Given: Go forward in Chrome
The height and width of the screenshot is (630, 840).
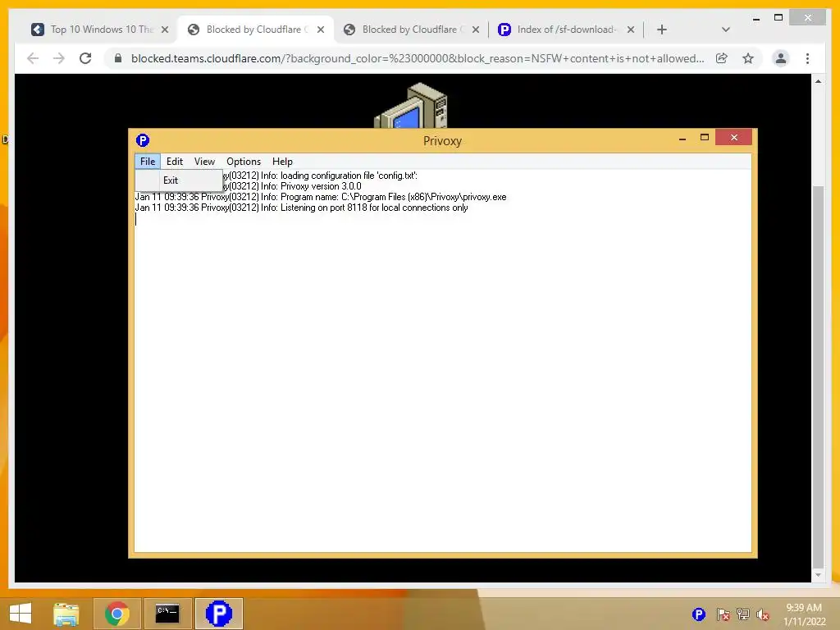Looking at the screenshot, I should click(59, 58).
